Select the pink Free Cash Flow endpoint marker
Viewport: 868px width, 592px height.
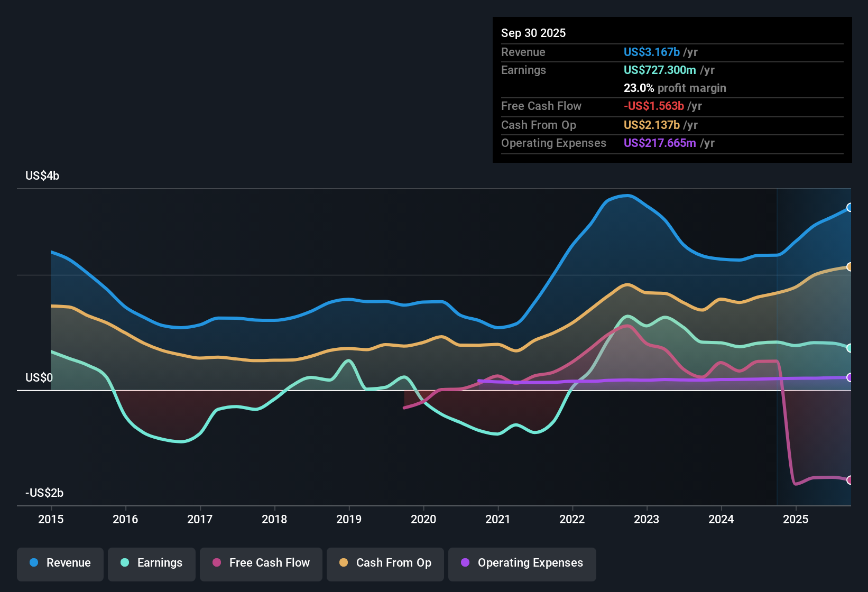[850, 480]
